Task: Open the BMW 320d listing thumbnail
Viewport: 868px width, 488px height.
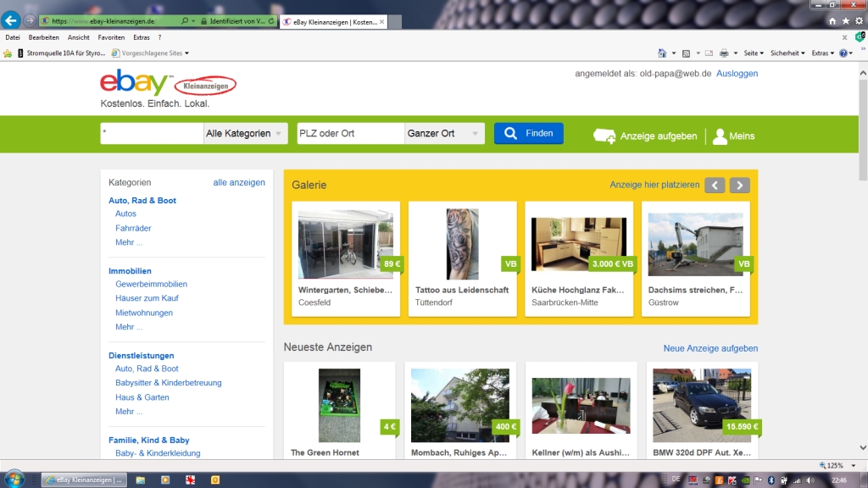Action: point(702,406)
